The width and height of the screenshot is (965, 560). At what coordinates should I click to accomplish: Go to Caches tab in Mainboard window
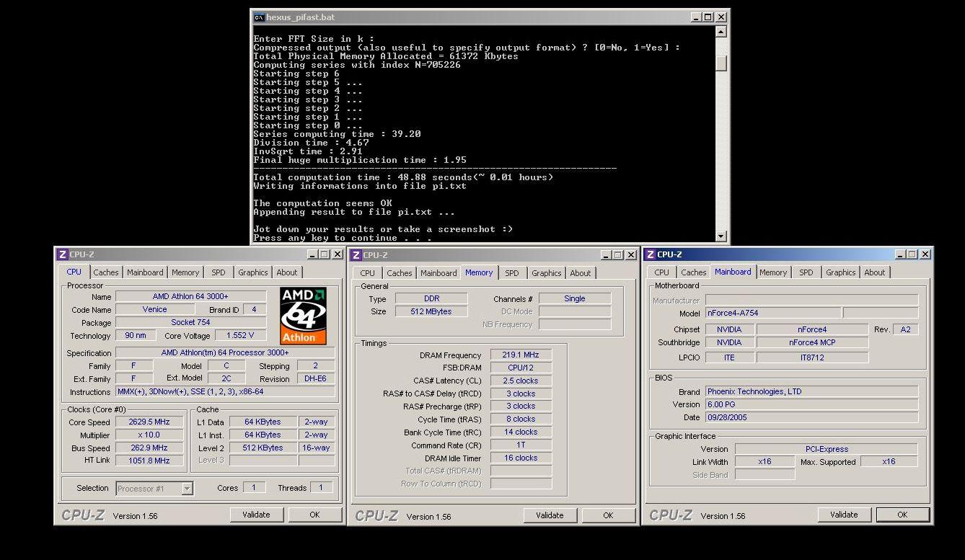pos(694,272)
